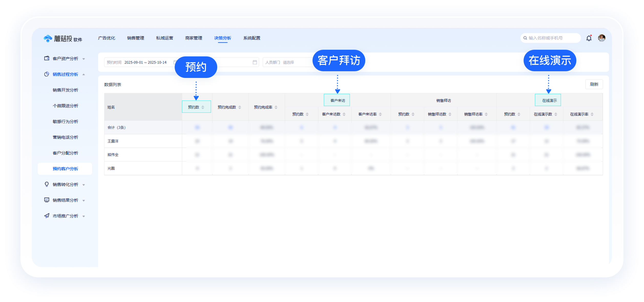The image size is (644, 302).
Task: Toggle sorting on the 在线演示数 column
Action: (556, 114)
